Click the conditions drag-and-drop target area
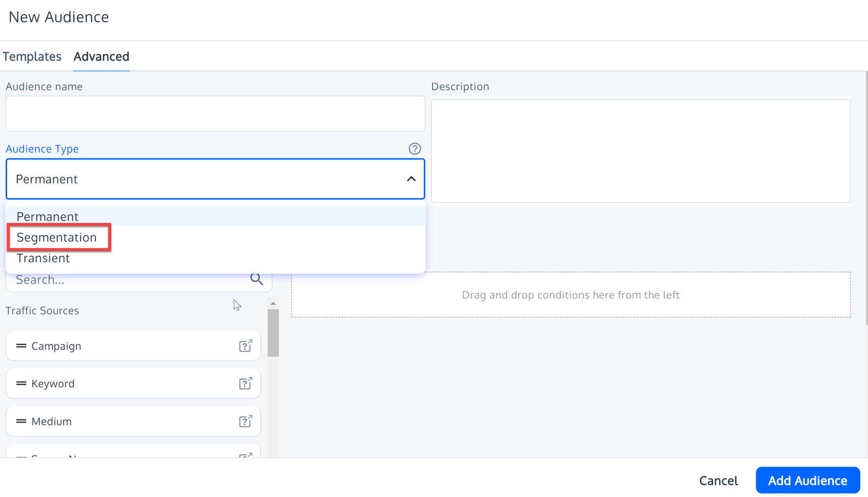The height and width of the screenshot is (497, 868). point(571,295)
